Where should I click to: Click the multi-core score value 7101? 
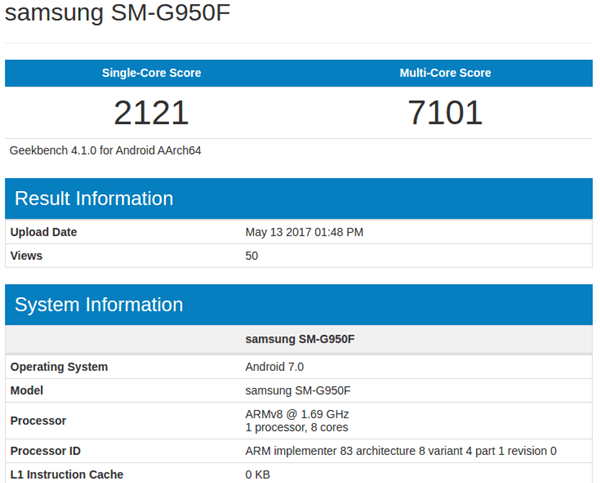(x=445, y=113)
